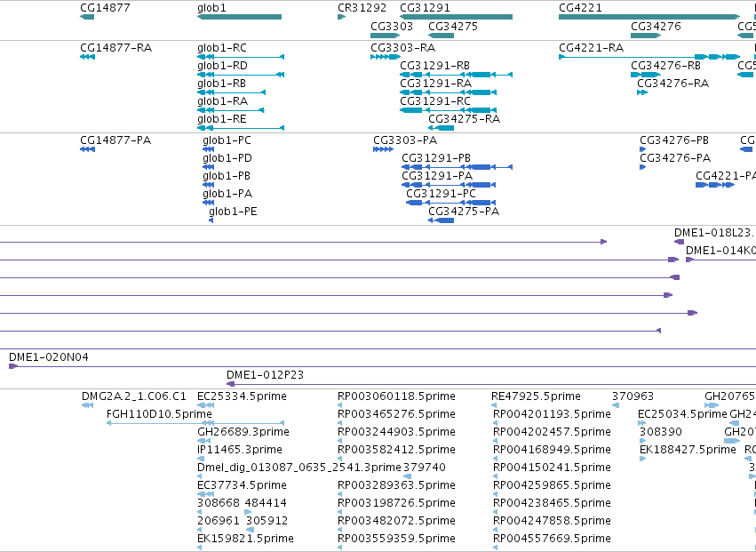Viewport: 756px width, 552px height.
Task: Click the CG3303 gene feature
Action: click(x=386, y=36)
